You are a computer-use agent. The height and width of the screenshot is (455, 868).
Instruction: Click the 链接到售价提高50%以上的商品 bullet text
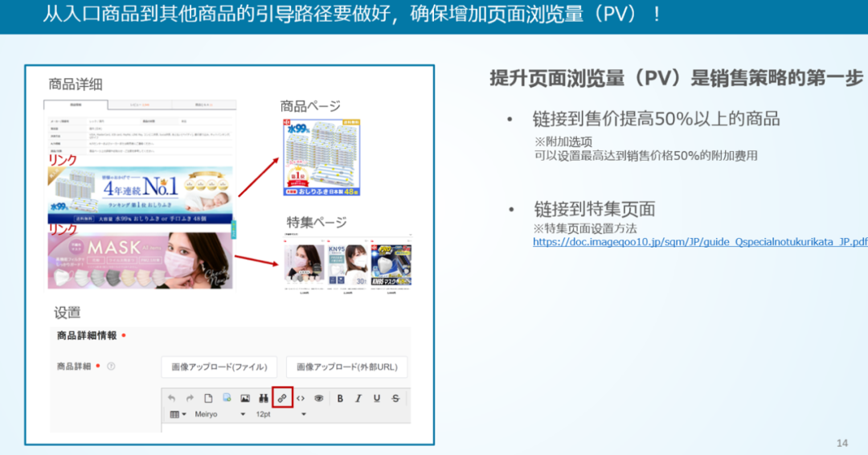(656, 118)
